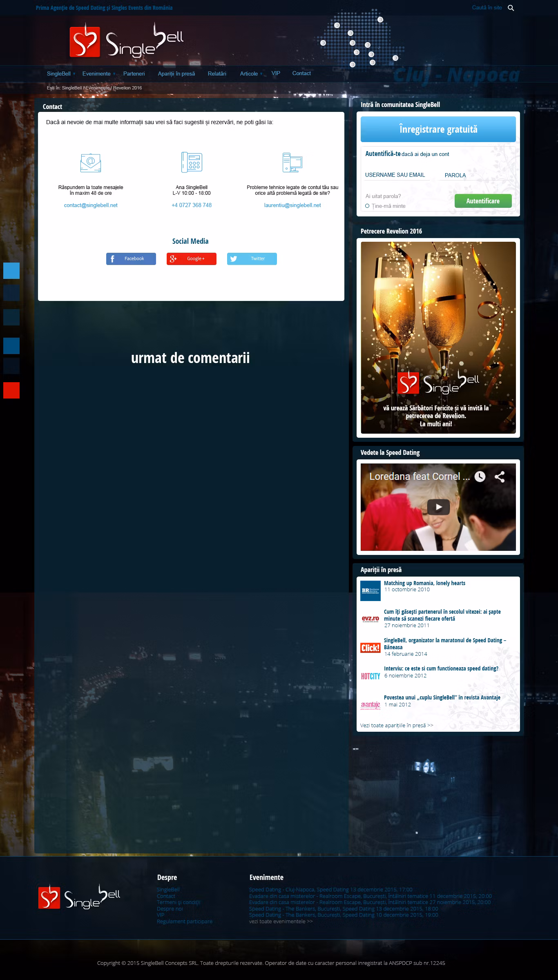558x980 pixels.
Task: Click Regulament participare footer link
Action: pyautogui.click(x=185, y=921)
